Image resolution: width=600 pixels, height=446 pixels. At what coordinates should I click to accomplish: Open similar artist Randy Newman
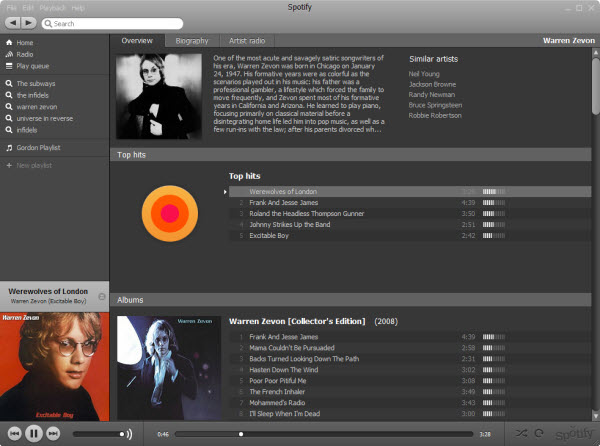[x=432, y=94]
